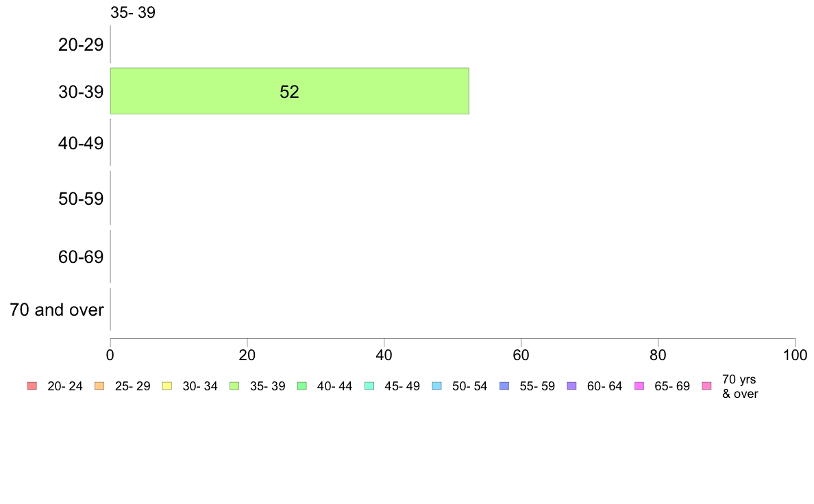
Task: Click the 20-29 axis category label
Action: point(81,45)
